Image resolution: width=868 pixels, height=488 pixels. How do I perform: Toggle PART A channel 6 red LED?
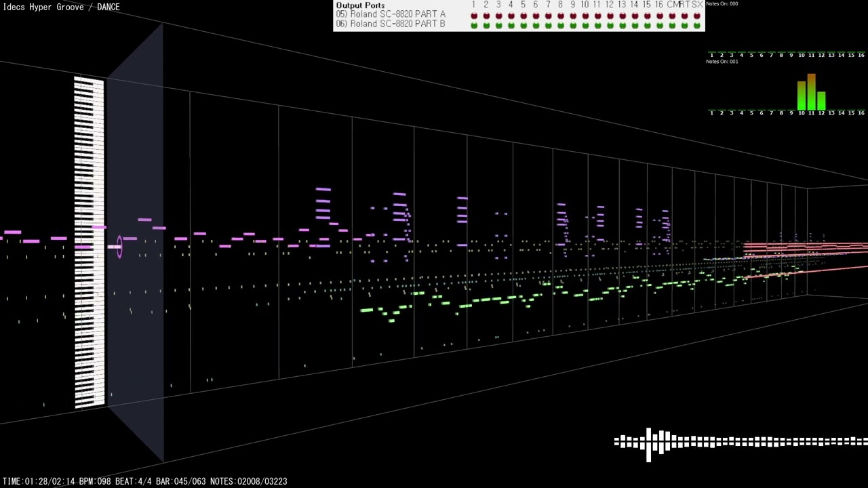pyautogui.click(x=536, y=16)
